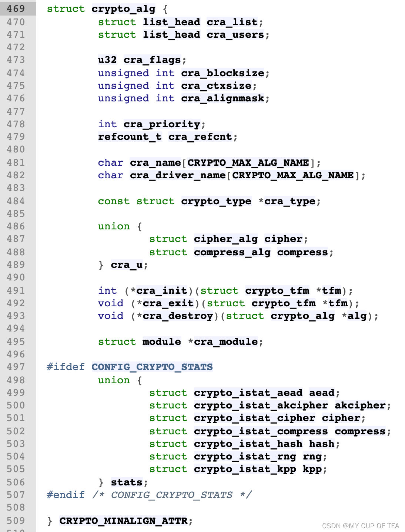Open crypto_istat_akcipher struct link

pos(261,405)
